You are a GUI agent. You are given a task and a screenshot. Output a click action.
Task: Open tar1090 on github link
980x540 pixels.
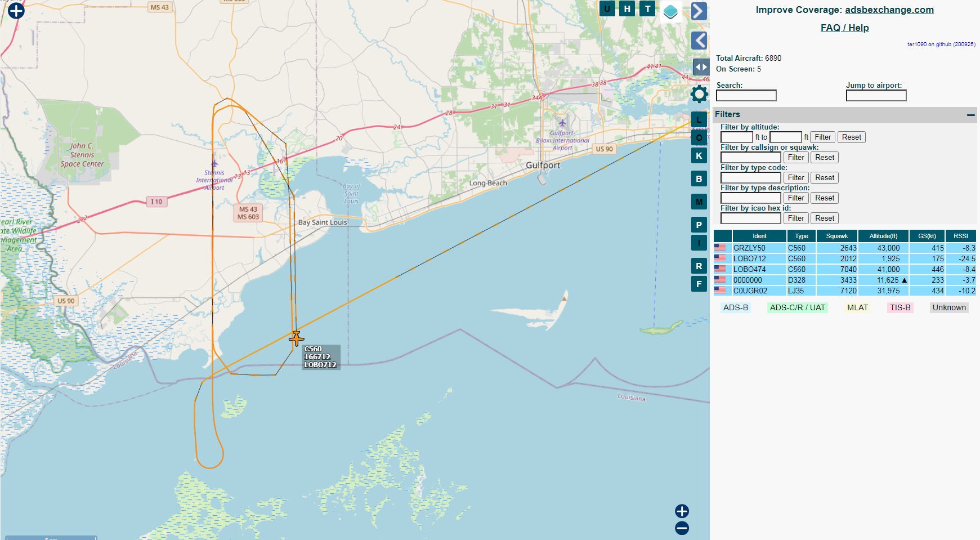click(x=941, y=44)
